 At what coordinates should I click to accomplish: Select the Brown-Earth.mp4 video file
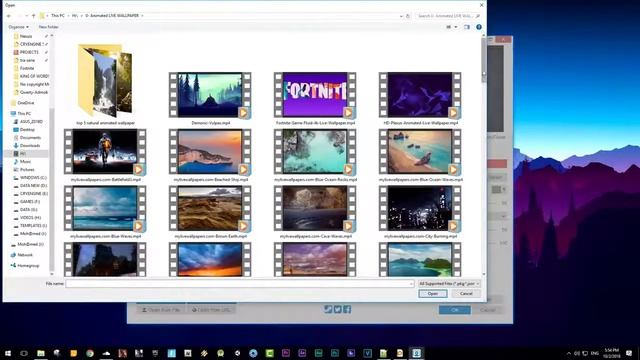(x=210, y=209)
